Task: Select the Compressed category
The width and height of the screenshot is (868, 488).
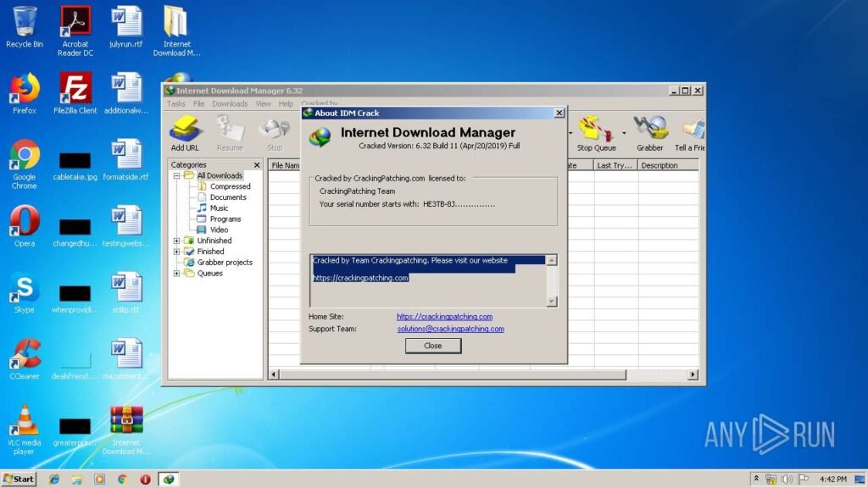Action: [231, 186]
